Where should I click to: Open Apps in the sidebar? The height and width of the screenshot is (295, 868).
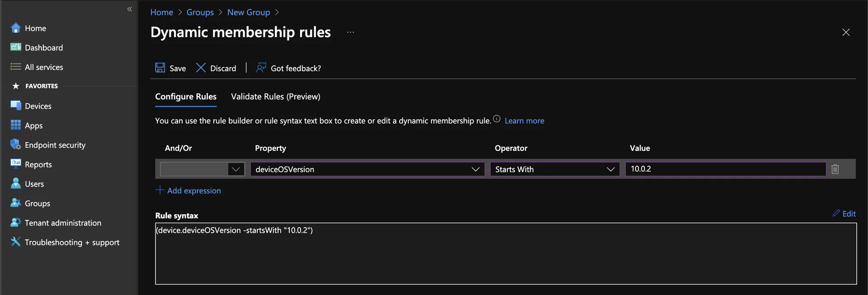(34, 126)
